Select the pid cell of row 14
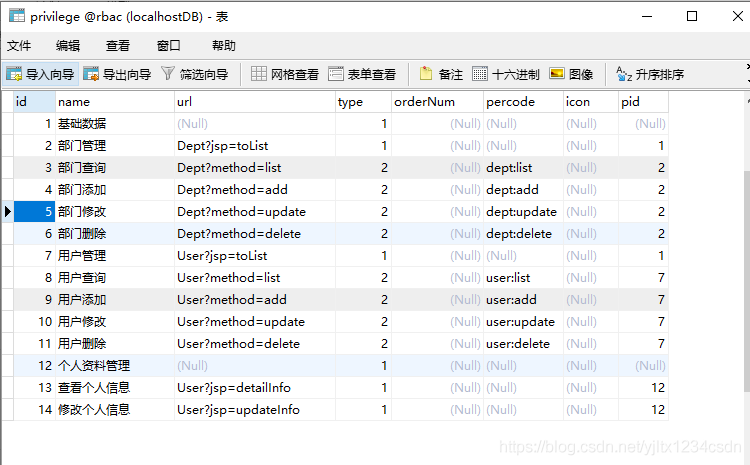This screenshot has width=750, height=465. click(643, 410)
